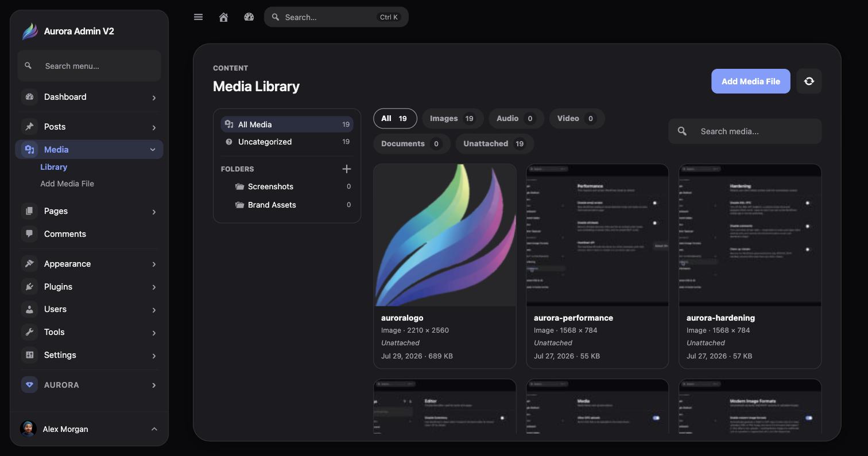The height and width of the screenshot is (456, 868).
Task: Click Alex Morgan's avatar picture
Action: tap(28, 429)
